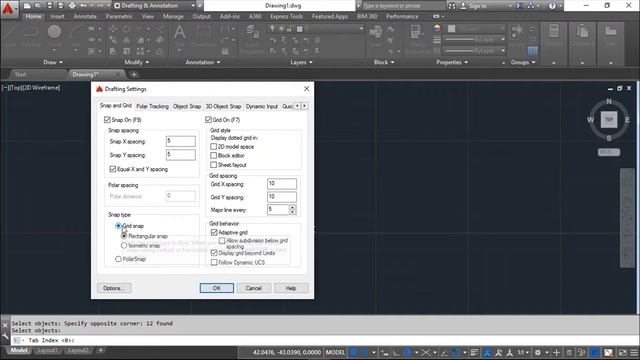Click OK in Drafting Settings dialog
Image resolution: width=640 pixels, height=360 pixels.
217,288
